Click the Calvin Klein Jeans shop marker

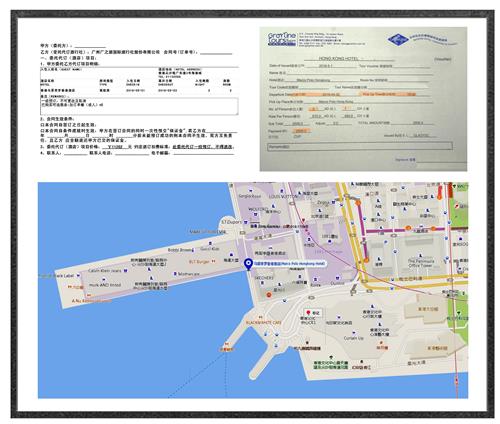click(x=126, y=271)
